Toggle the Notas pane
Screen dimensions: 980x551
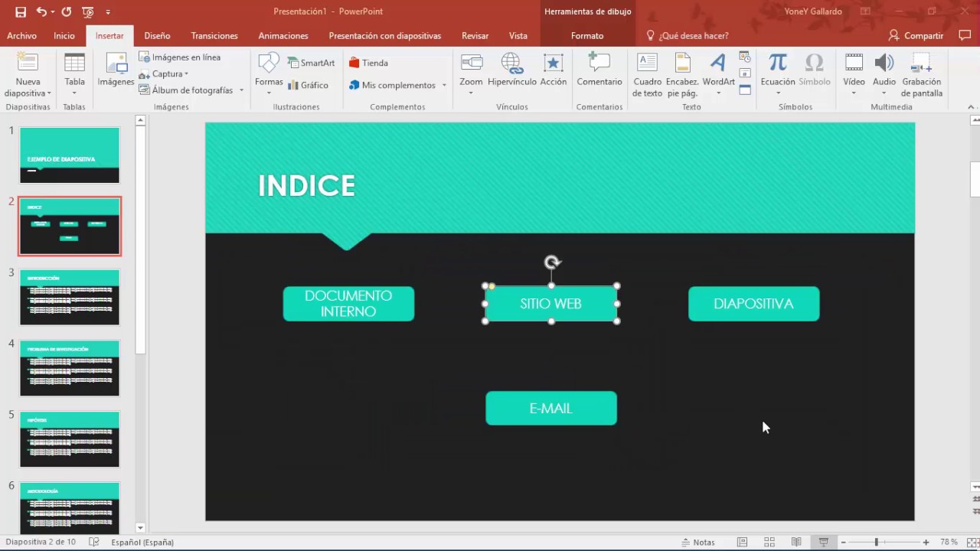click(x=698, y=542)
